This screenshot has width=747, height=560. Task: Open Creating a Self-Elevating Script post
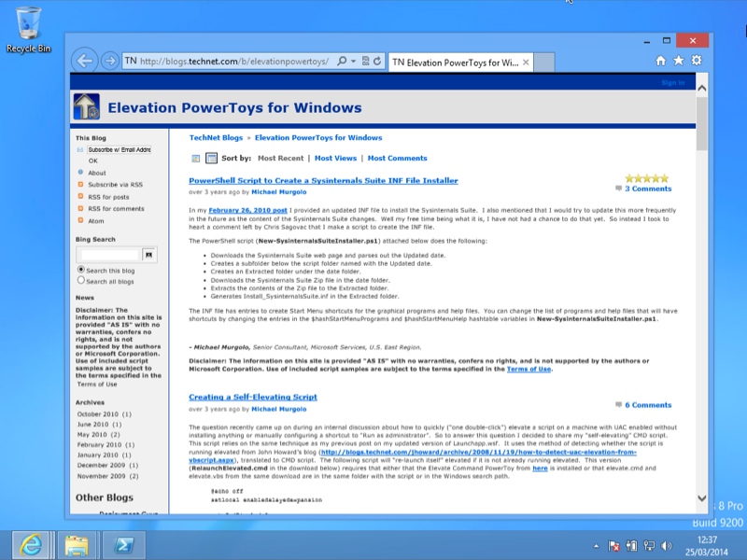pyautogui.click(x=253, y=398)
